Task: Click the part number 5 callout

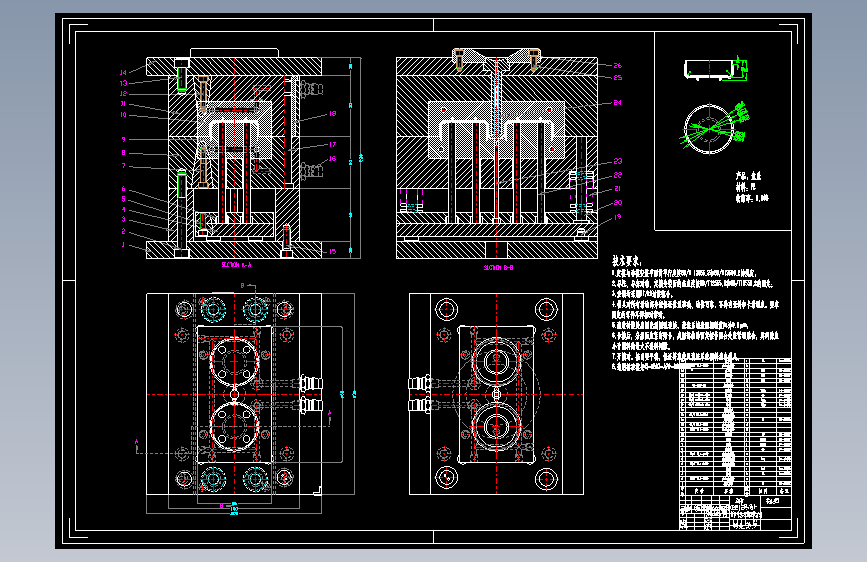Action: 123,199
